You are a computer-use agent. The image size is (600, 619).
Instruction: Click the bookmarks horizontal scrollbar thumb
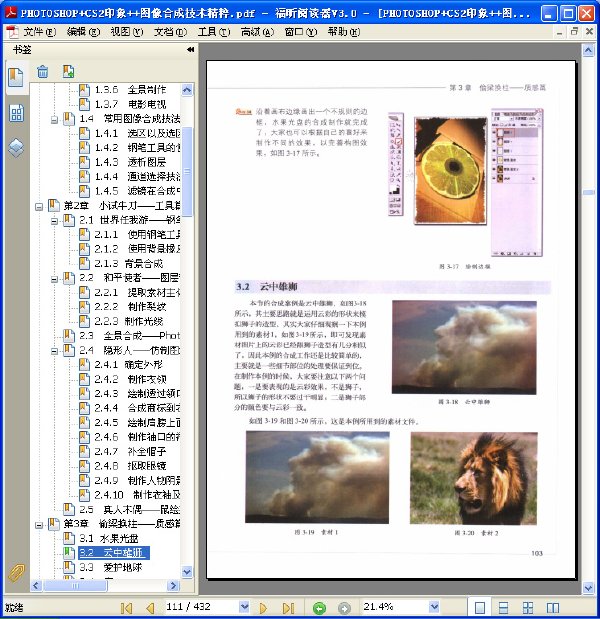75,585
